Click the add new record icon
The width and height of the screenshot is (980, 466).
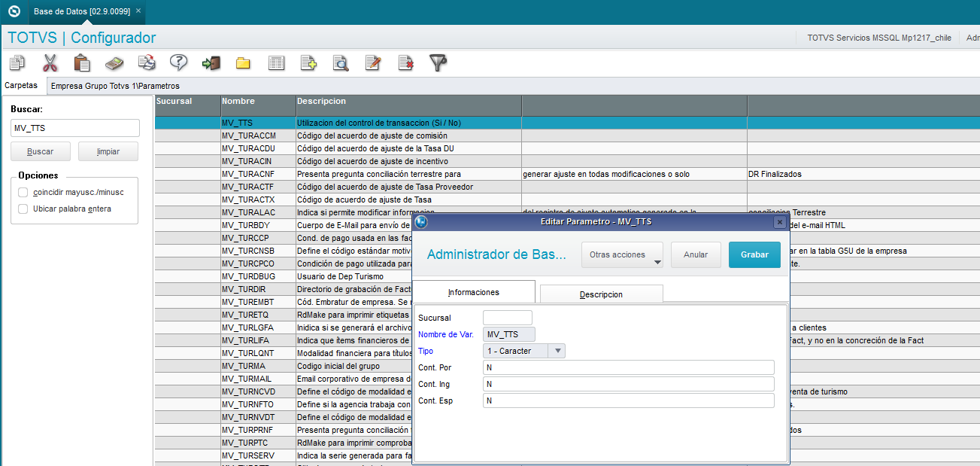pyautogui.click(x=308, y=63)
